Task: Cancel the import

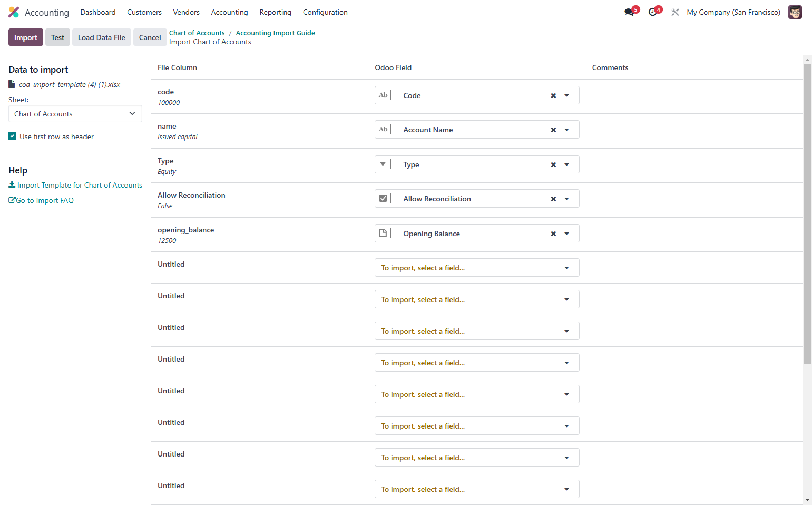Action: (150, 37)
